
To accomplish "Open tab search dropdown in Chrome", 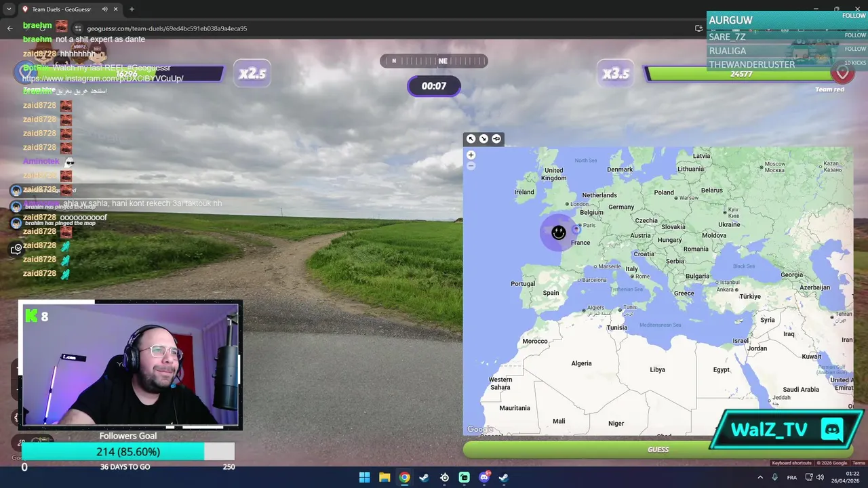I will (x=9, y=9).
